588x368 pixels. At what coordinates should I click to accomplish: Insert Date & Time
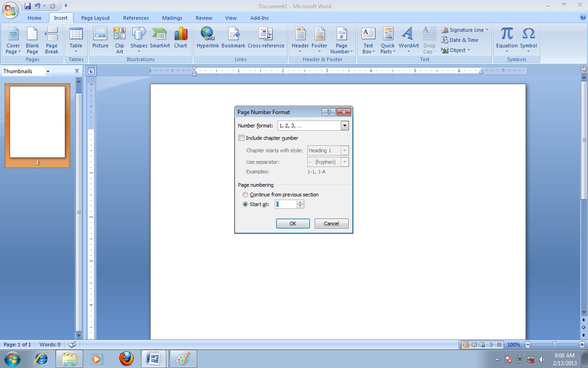coord(460,40)
